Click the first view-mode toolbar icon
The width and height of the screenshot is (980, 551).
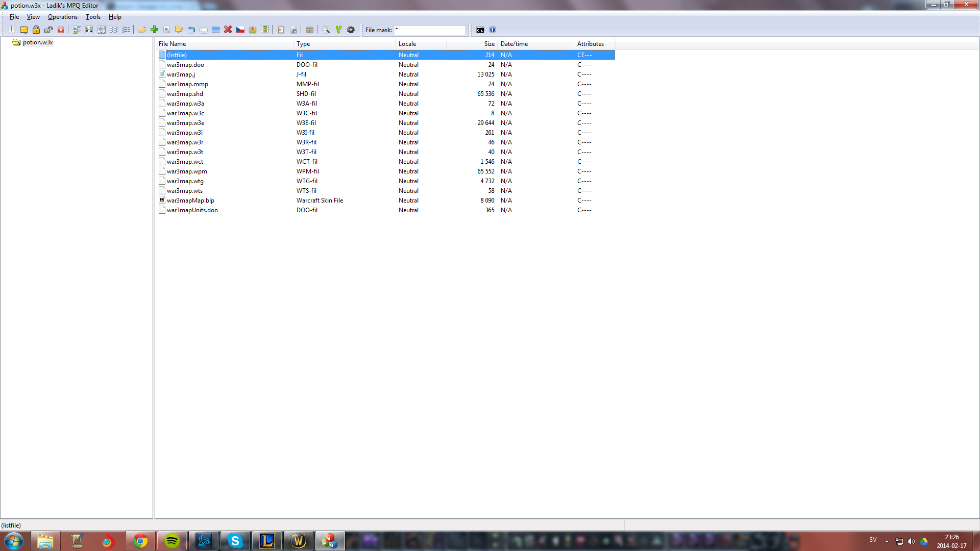(x=77, y=30)
